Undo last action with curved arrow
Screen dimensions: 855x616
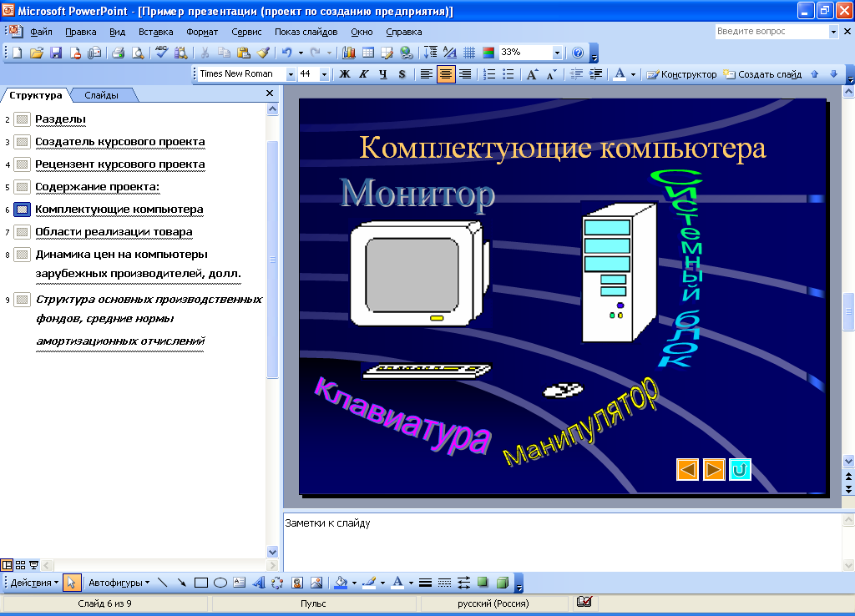pos(286,53)
